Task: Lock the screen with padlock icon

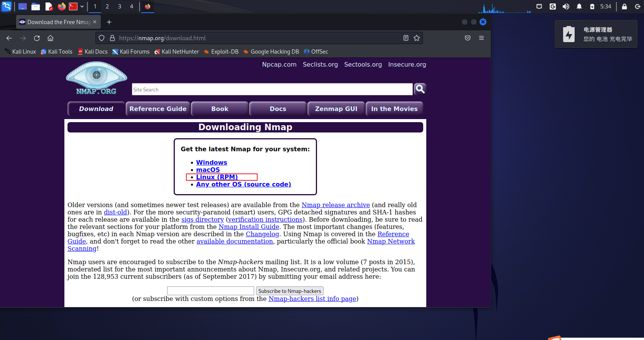Action: click(x=624, y=7)
